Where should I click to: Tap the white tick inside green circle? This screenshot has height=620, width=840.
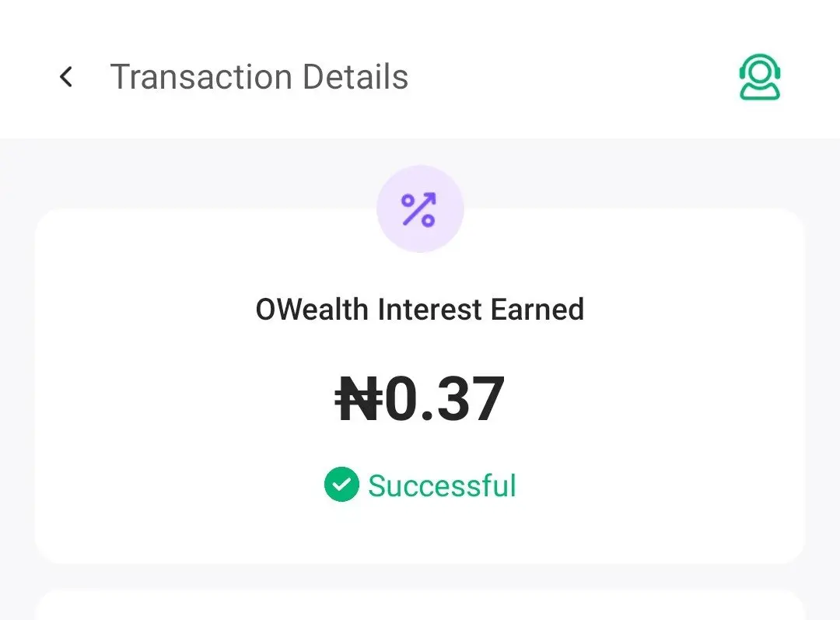click(341, 485)
